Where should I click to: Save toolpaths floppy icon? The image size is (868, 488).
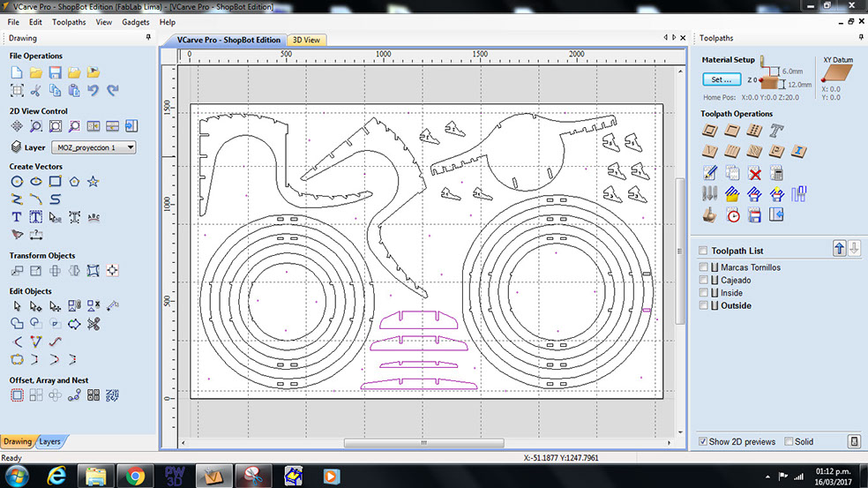(x=754, y=215)
